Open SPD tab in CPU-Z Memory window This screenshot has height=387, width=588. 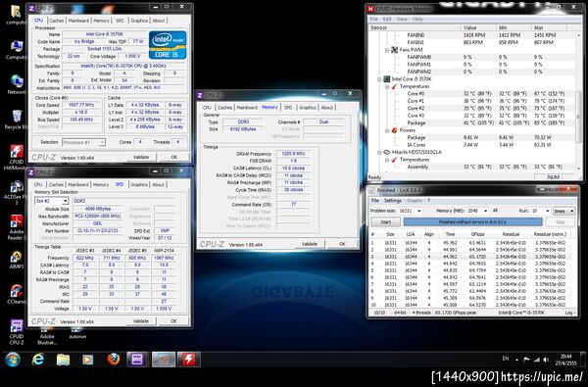[288, 108]
